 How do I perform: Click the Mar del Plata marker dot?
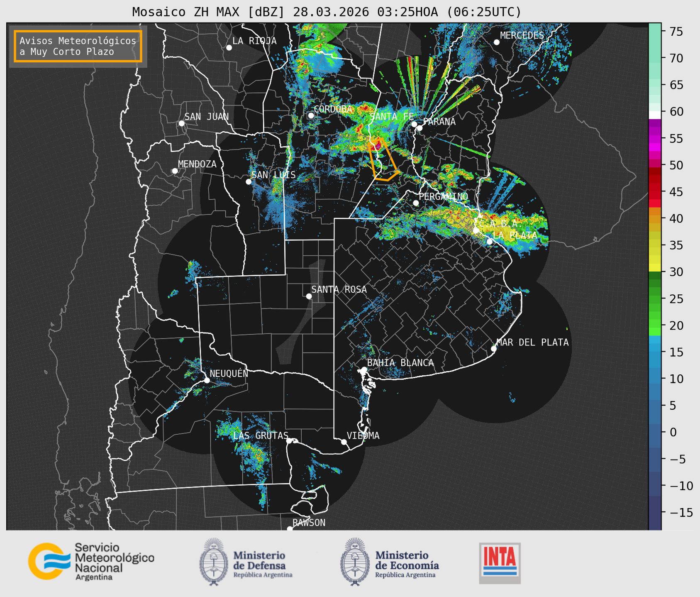coord(494,348)
